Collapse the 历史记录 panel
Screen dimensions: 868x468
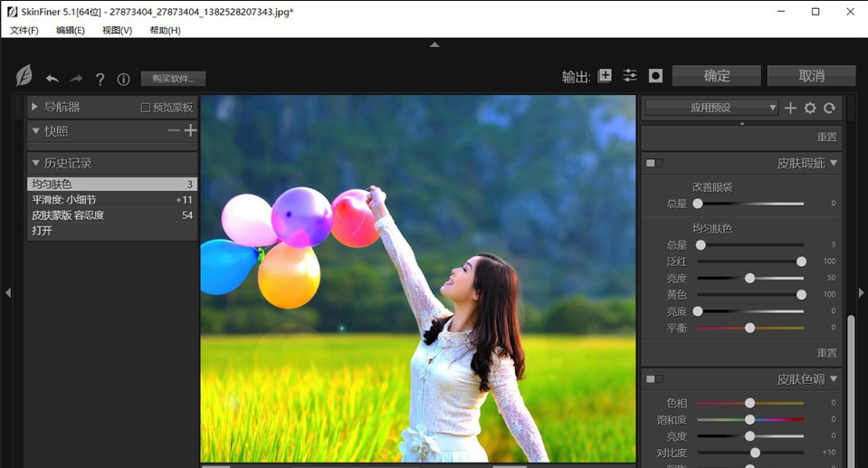[x=35, y=163]
